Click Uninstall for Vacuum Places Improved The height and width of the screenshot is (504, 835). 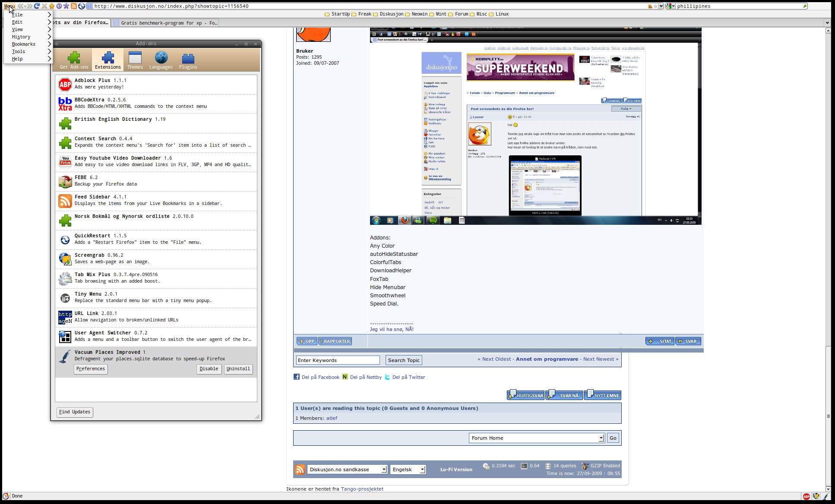point(238,369)
